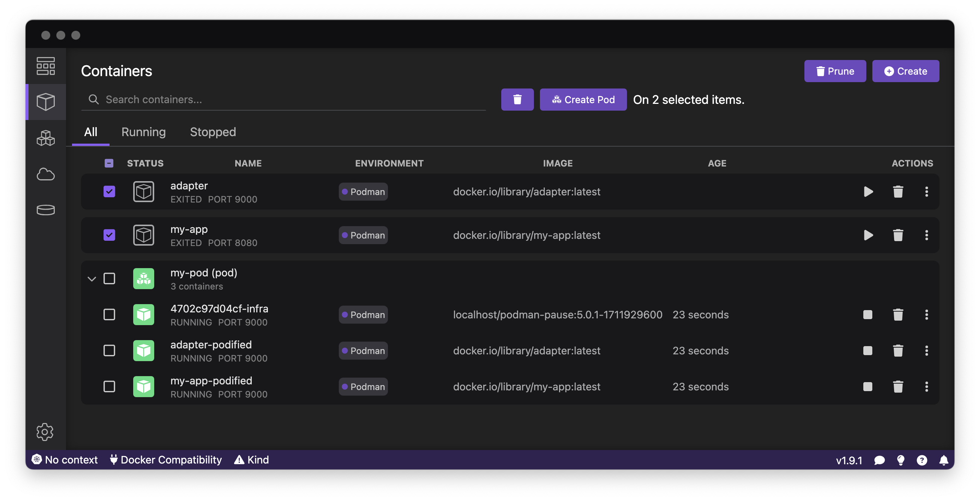Delete the adapter-podified container
980x501 pixels.
898,351
